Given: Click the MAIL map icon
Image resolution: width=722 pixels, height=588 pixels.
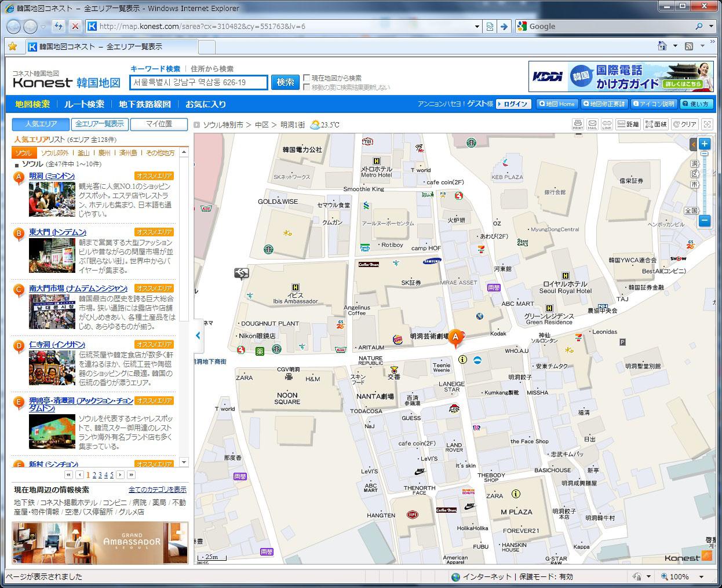Looking at the screenshot, I should 592,125.
